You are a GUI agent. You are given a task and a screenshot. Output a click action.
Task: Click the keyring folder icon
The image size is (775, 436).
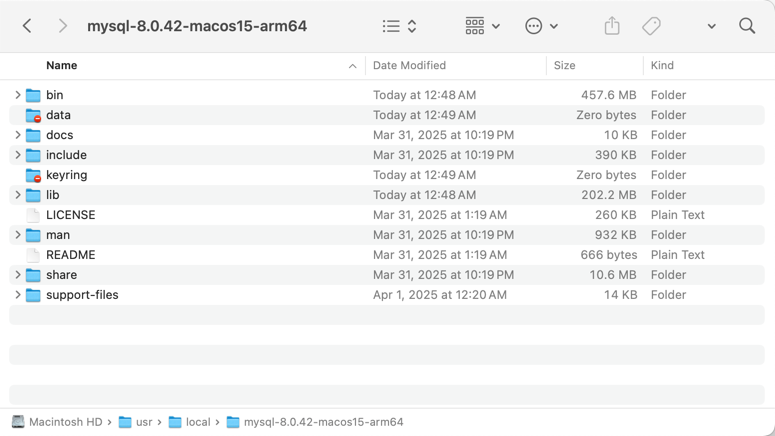click(x=33, y=175)
